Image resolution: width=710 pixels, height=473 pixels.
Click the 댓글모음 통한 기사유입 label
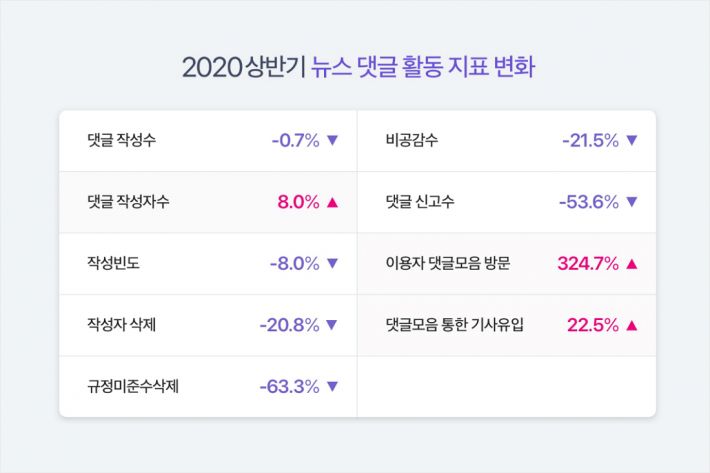click(x=455, y=325)
